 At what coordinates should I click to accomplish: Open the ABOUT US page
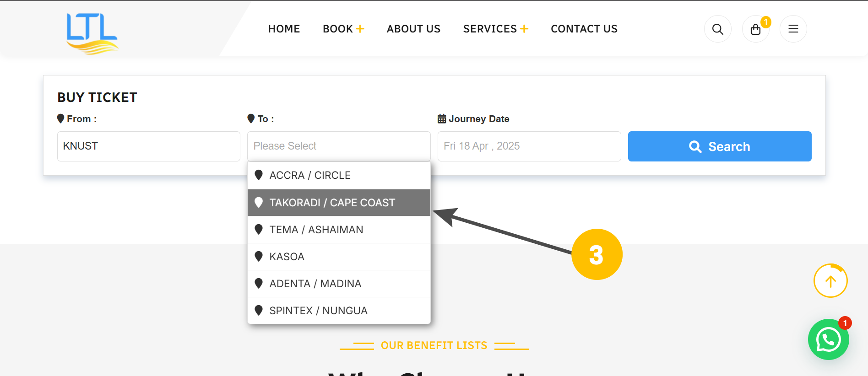coord(413,29)
